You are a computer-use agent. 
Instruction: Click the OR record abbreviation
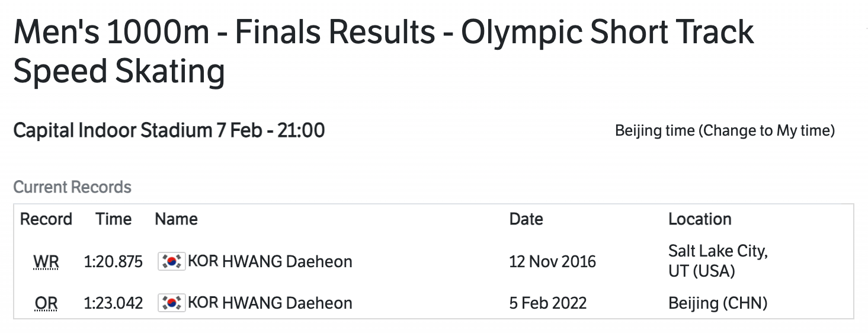[x=46, y=303]
